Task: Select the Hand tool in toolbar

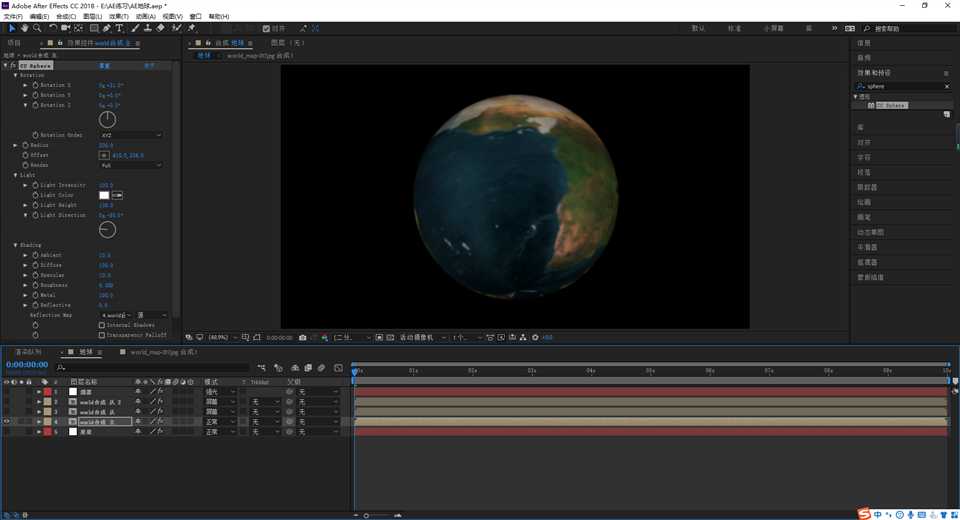Action: pos(24,28)
